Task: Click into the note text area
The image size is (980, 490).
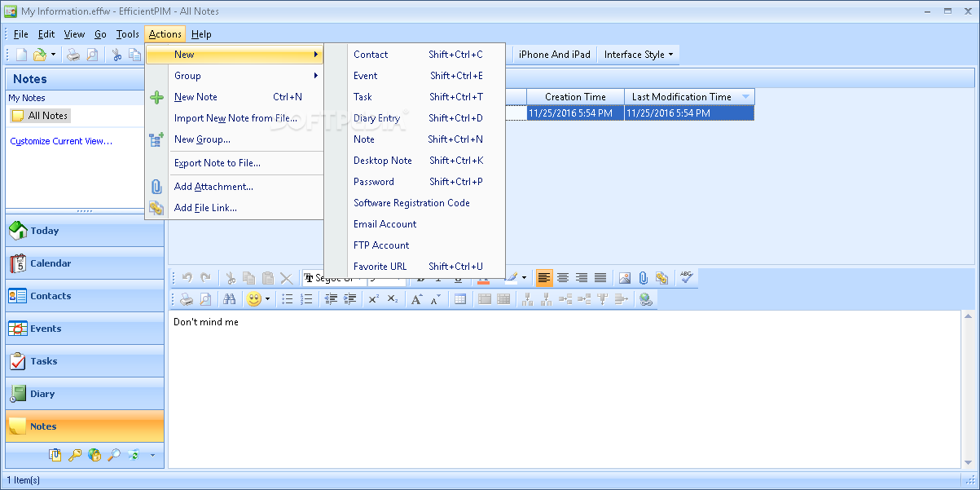Action: point(565,389)
